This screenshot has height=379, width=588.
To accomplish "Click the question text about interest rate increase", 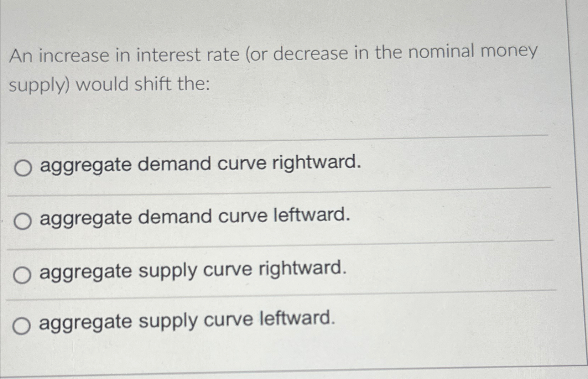I will click(x=274, y=69).
